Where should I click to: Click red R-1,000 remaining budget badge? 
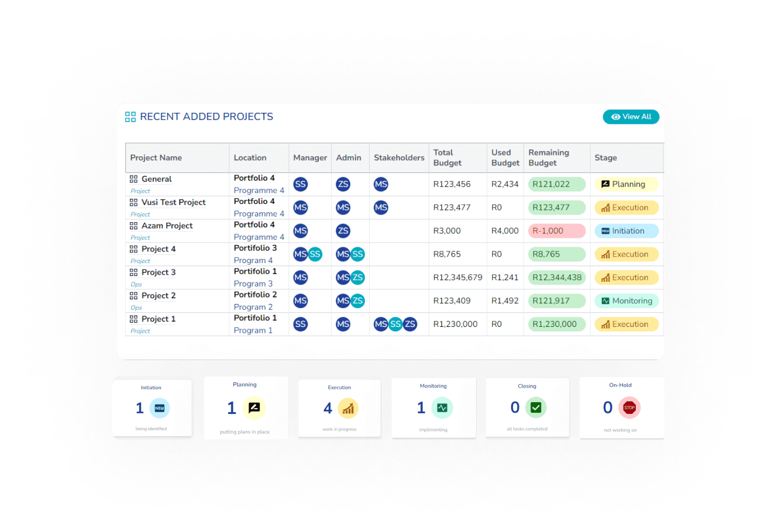tap(557, 231)
